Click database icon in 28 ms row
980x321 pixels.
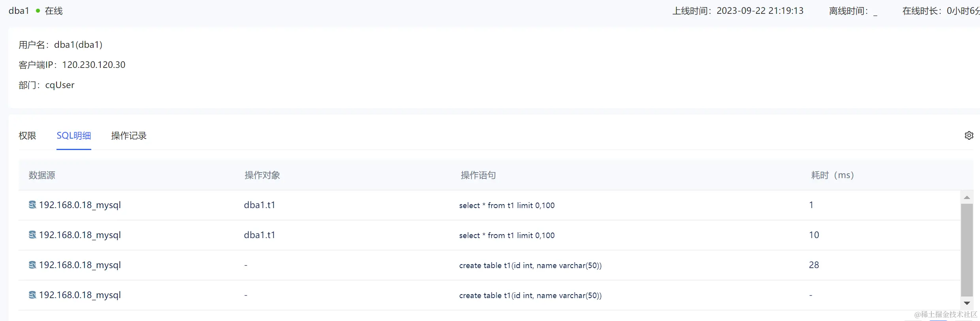32,265
